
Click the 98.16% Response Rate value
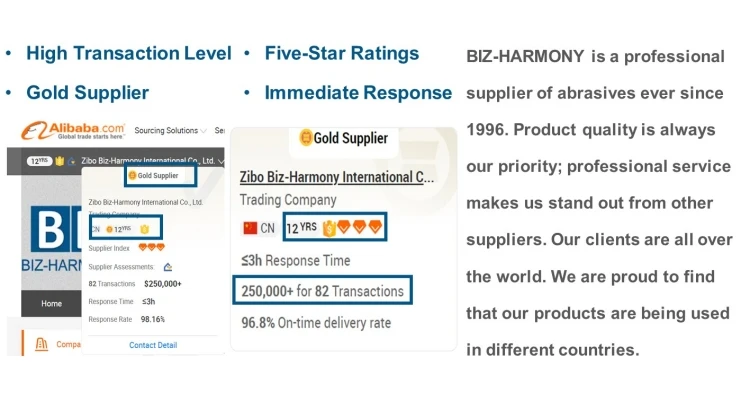(x=153, y=319)
